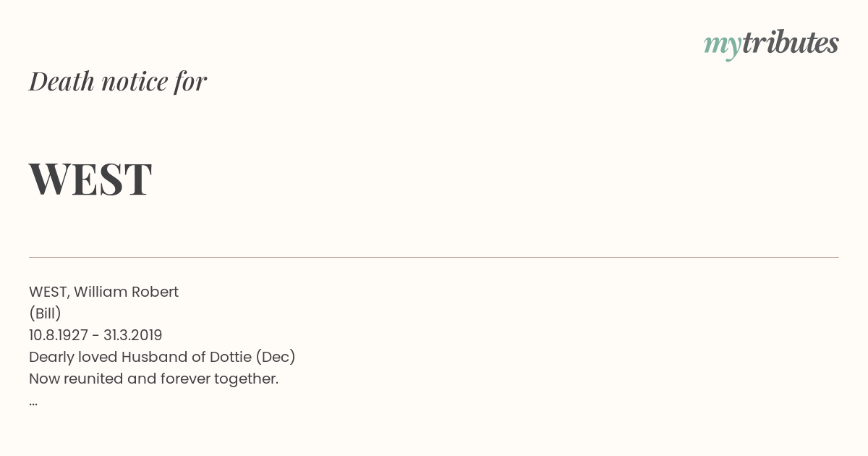Expand the truncated text ellipsis

click(x=33, y=403)
